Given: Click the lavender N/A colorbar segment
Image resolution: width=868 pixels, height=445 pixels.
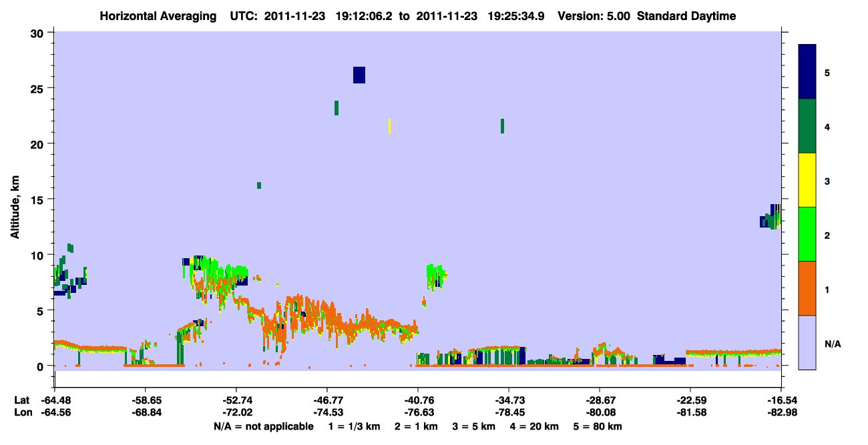Looking at the screenshot, I should 807,342.
